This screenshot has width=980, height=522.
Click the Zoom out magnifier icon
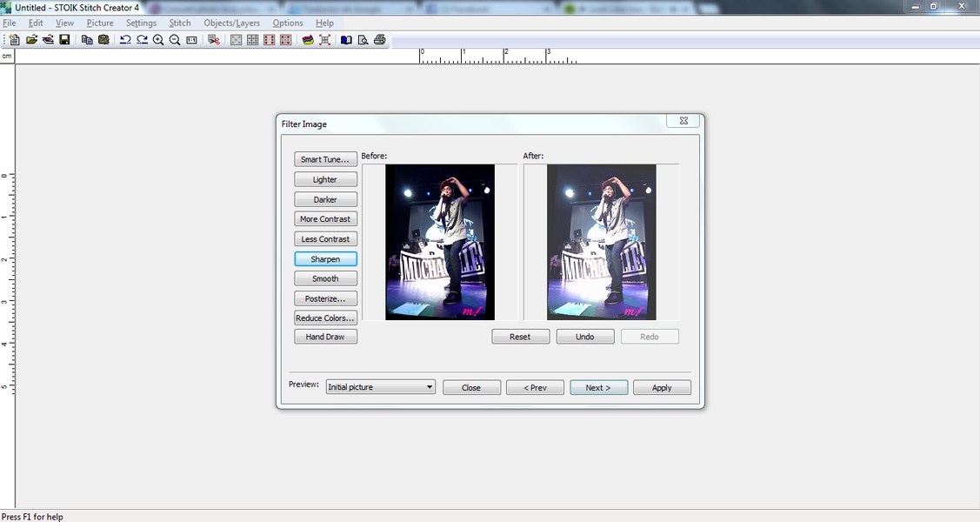(175, 40)
